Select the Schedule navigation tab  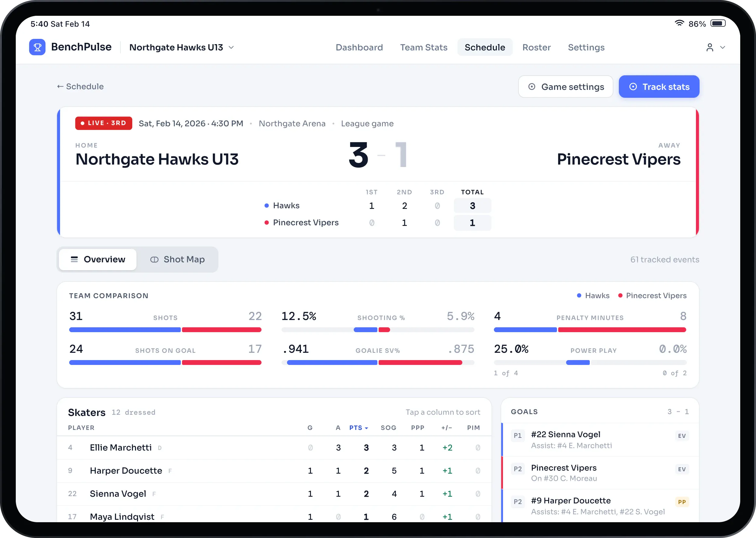pos(484,47)
